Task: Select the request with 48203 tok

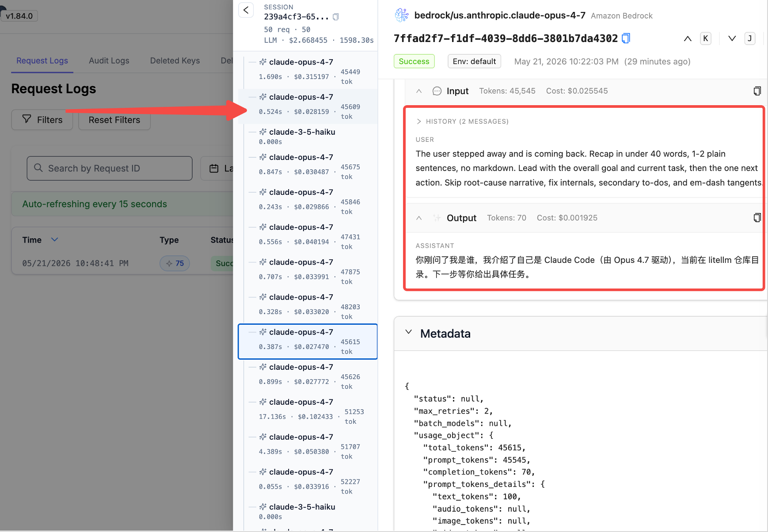Action: pyautogui.click(x=308, y=306)
